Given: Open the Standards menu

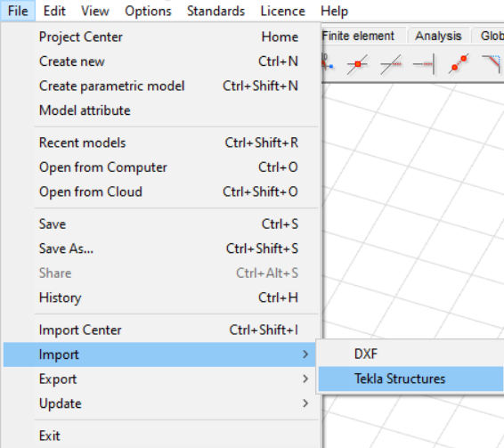Looking at the screenshot, I should (215, 11).
